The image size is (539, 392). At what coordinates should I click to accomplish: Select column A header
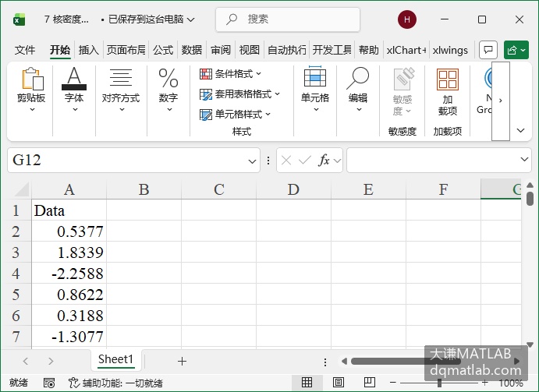[69, 189]
